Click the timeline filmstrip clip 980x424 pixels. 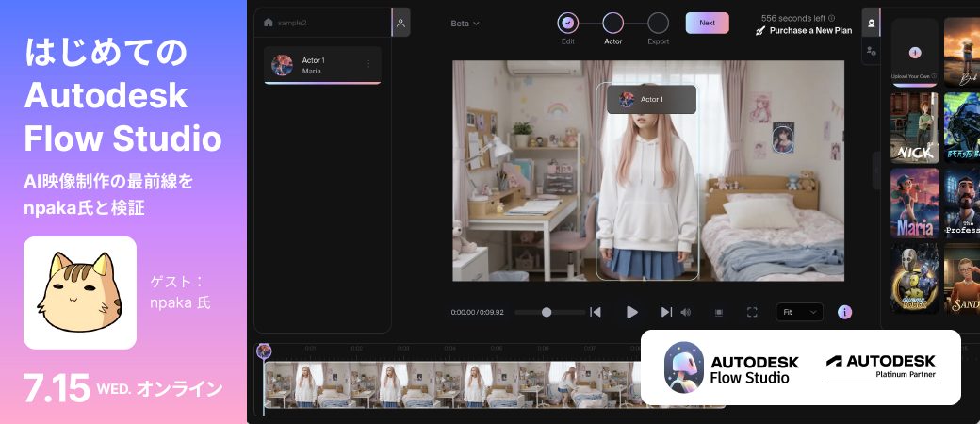453,385
